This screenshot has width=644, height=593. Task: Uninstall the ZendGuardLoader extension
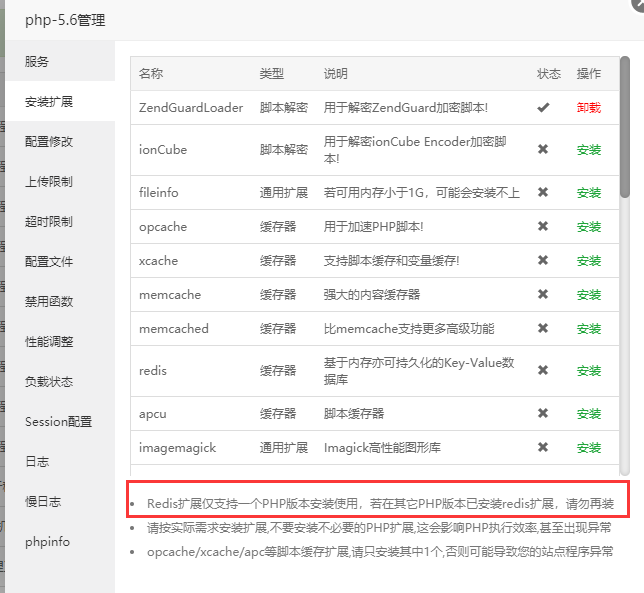pos(589,107)
